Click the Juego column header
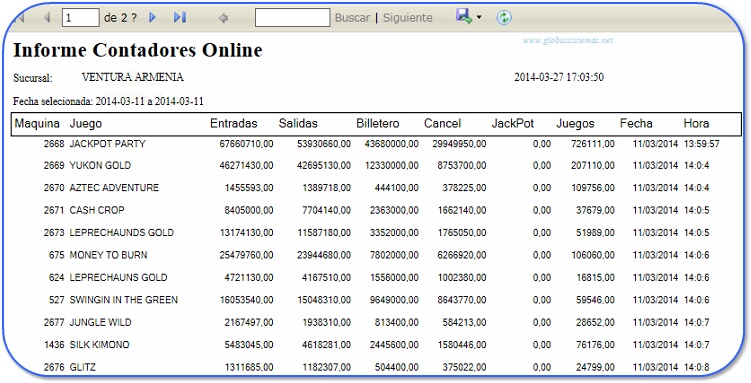This screenshot has height=383, width=751. pyautogui.click(x=86, y=124)
